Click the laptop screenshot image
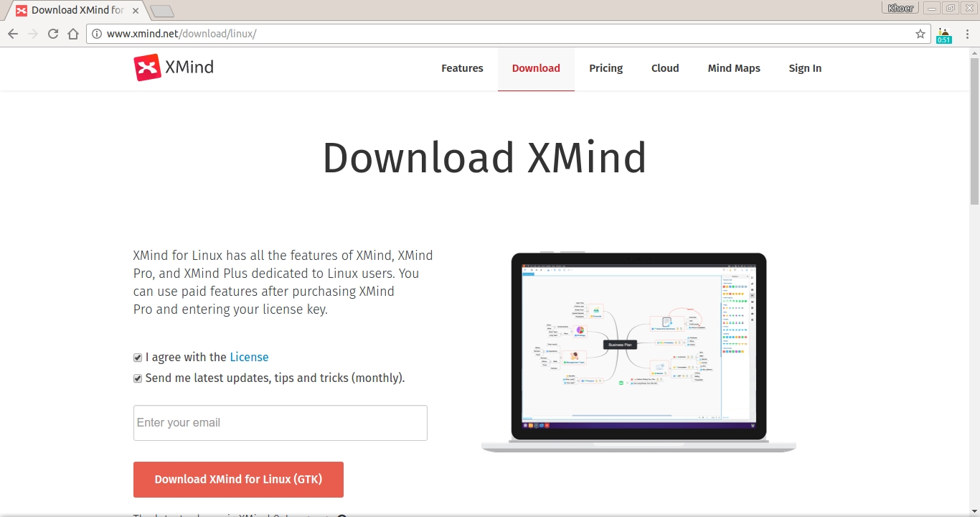The image size is (980, 517). (639, 352)
